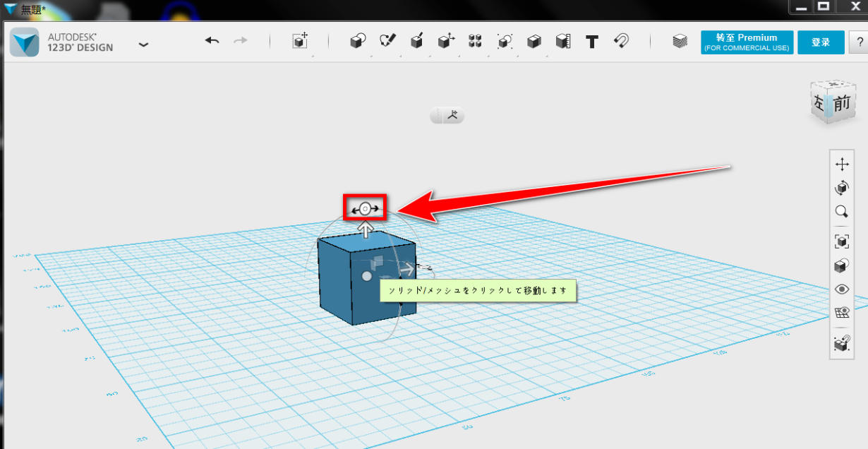Open the Primitives menu
This screenshot has height=449, width=868.
pos(358,42)
